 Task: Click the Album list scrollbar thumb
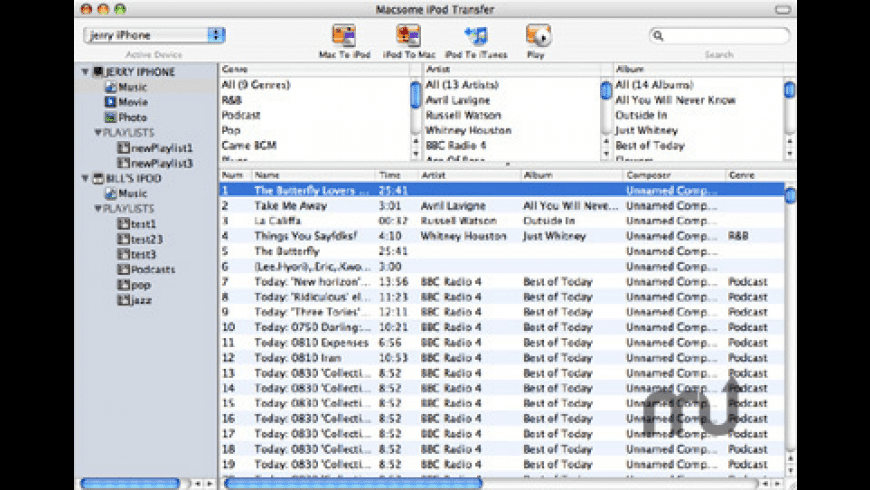click(x=790, y=89)
